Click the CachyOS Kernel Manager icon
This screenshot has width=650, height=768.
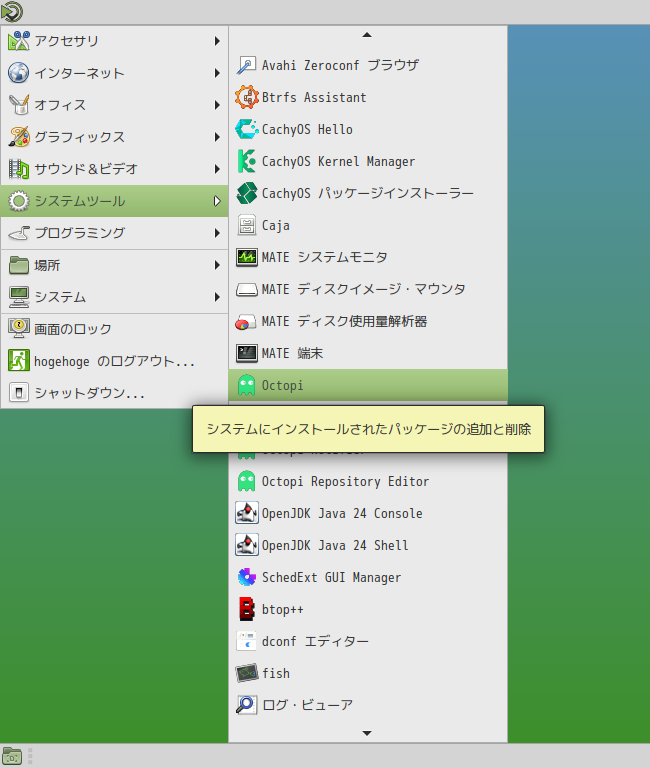246,161
